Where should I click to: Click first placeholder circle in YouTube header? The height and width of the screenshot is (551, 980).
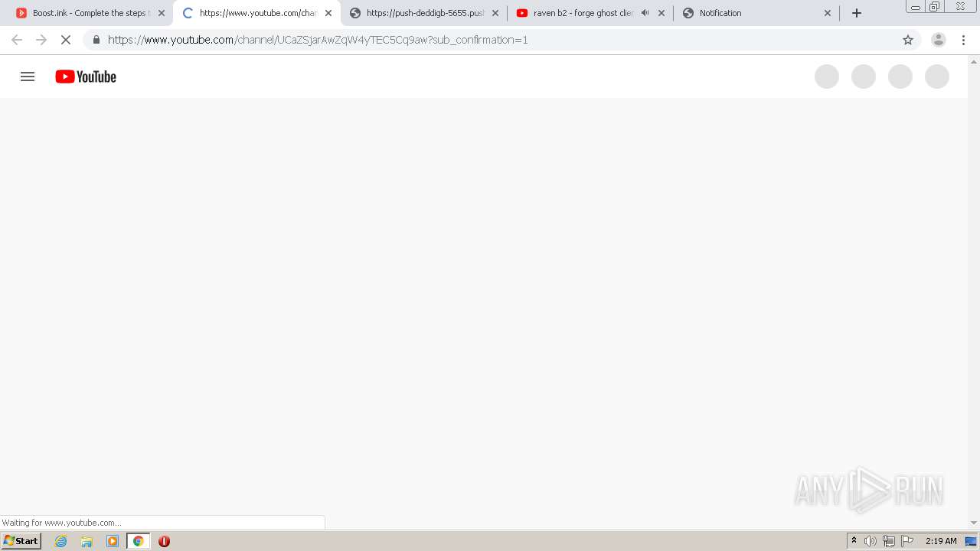tap(827, 77)
